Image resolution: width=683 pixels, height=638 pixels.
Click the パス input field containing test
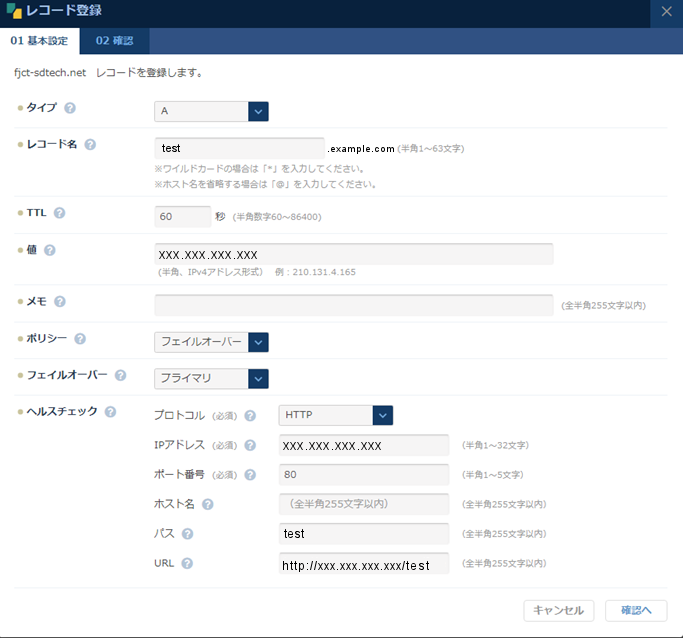(x=364, y=533)
